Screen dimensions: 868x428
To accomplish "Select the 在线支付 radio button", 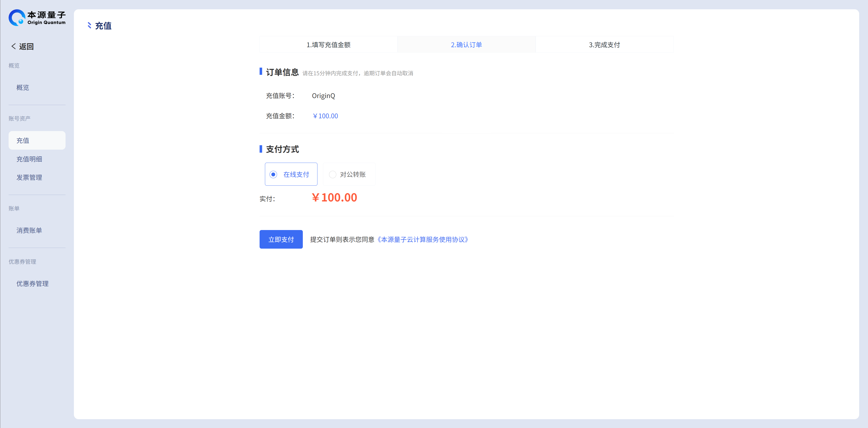I will tap(273, 174).
